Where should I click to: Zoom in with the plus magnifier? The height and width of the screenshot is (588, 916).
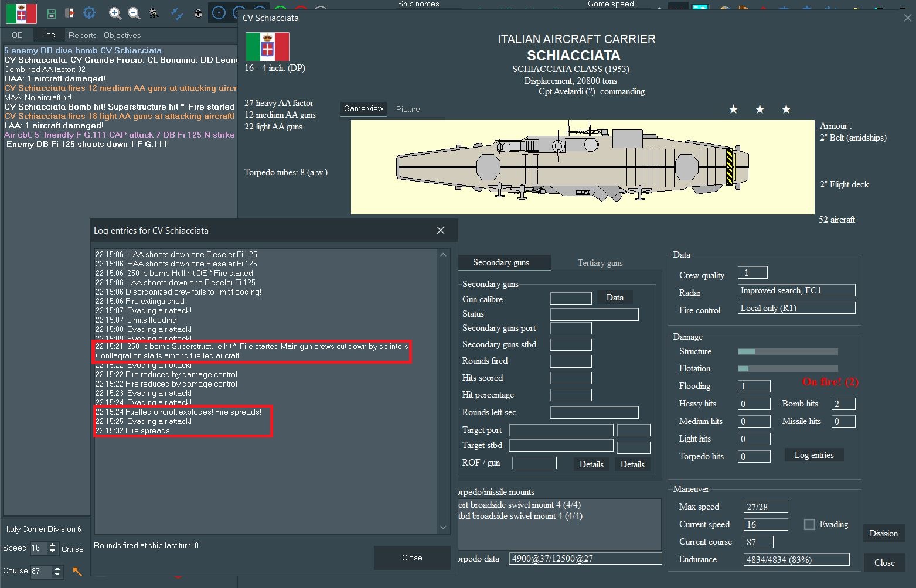(x=115, y=13)
